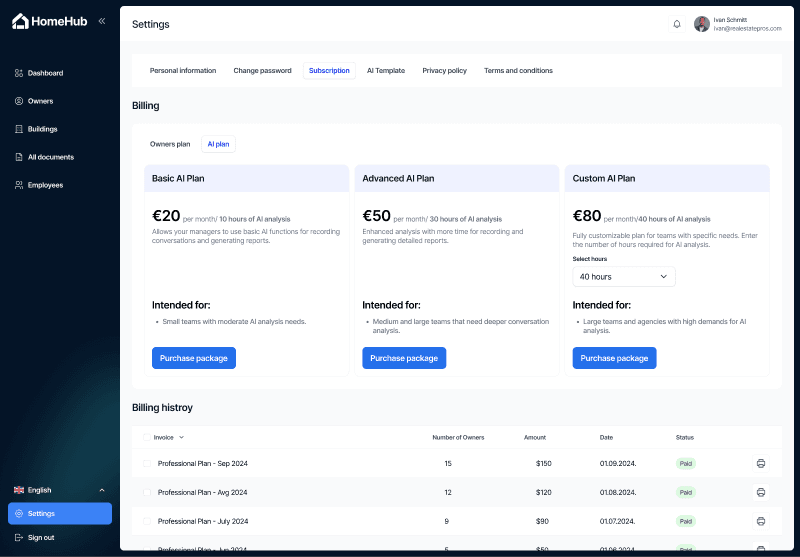Click the 01.07.2024. date cell
The width and height of the screenshot is (800, 557).
(x=617, y=521)
